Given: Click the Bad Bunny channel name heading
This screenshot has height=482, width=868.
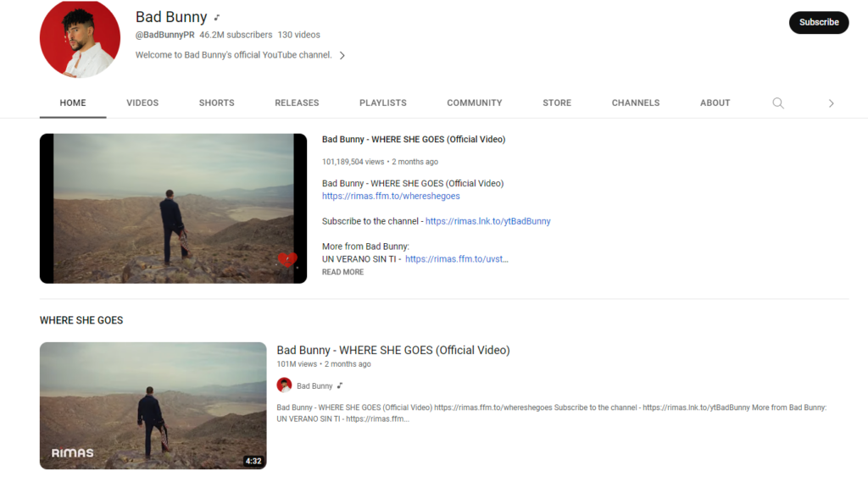Looking at the screenshot, I should pyautogui.click(x=171, y=17).
